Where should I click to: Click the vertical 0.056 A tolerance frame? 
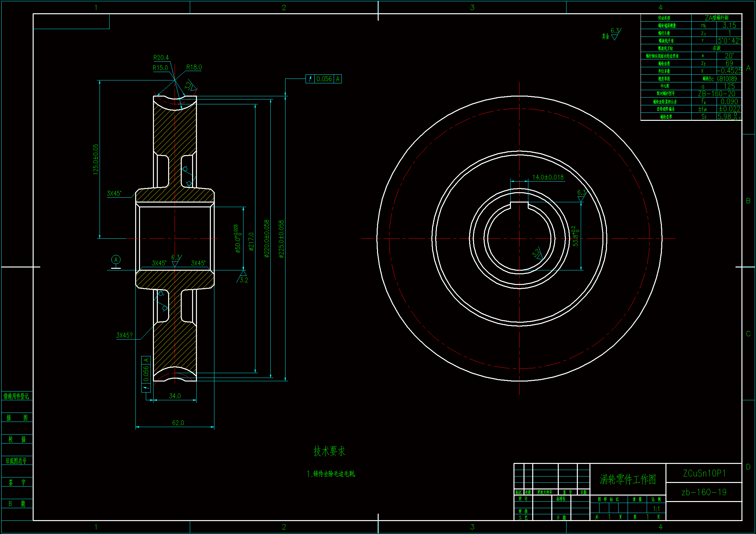(146, 374)
